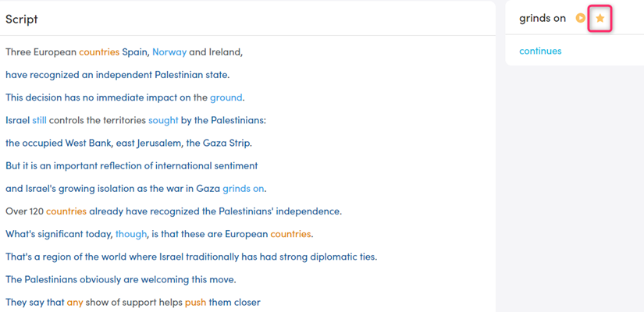Click line "The Palestinians obviously are welcoming this move."
The image size is (644, 312).
click(121, 280)
